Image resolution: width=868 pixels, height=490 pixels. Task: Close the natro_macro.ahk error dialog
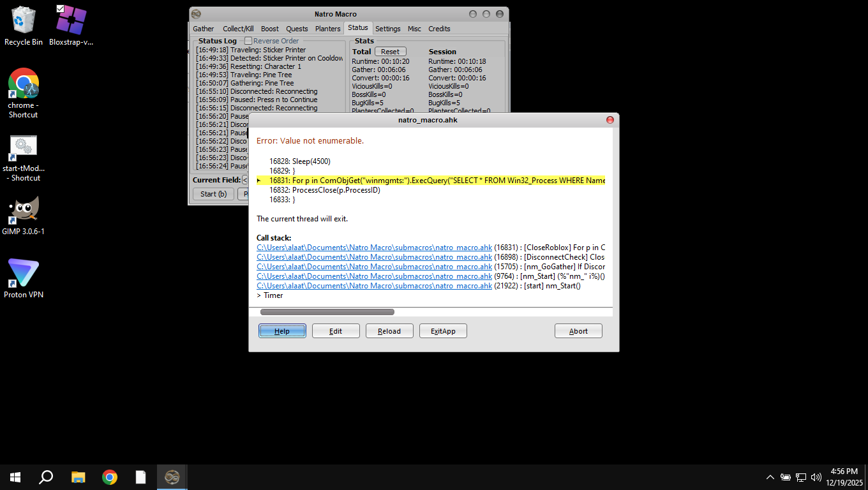point(610,120)
